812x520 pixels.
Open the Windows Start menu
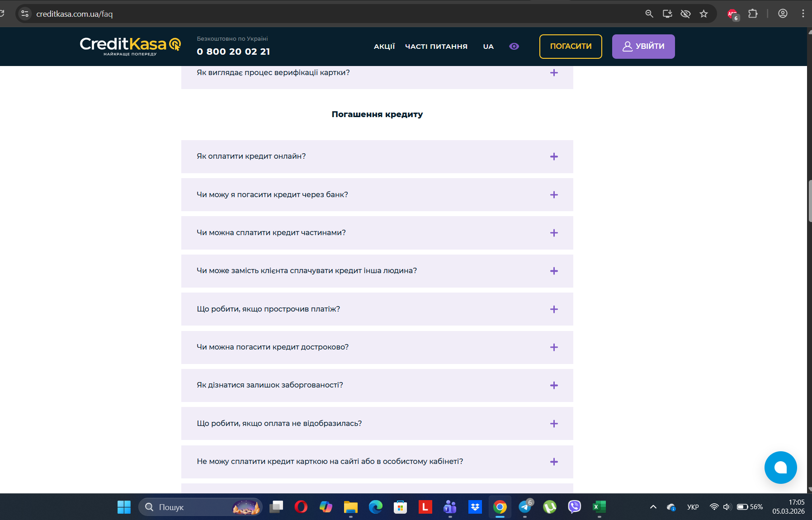124,507
